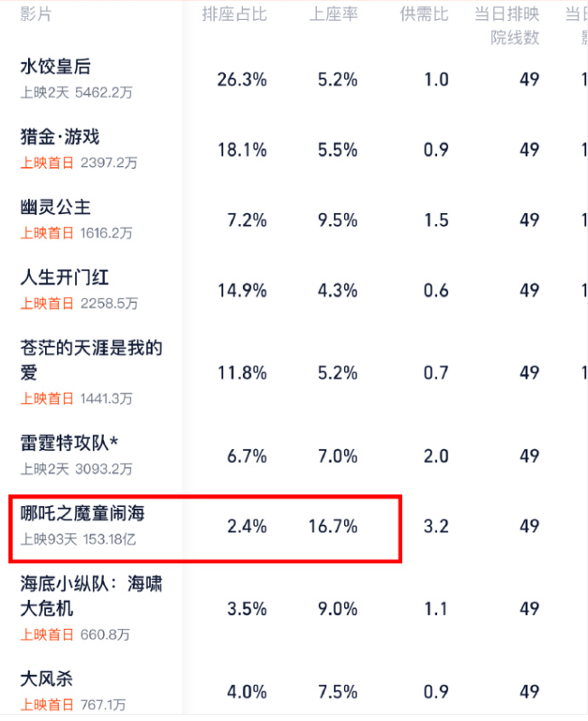Click the 当日排映院线数 column header
Screen dimensions: 588x721
click(507, 26)
